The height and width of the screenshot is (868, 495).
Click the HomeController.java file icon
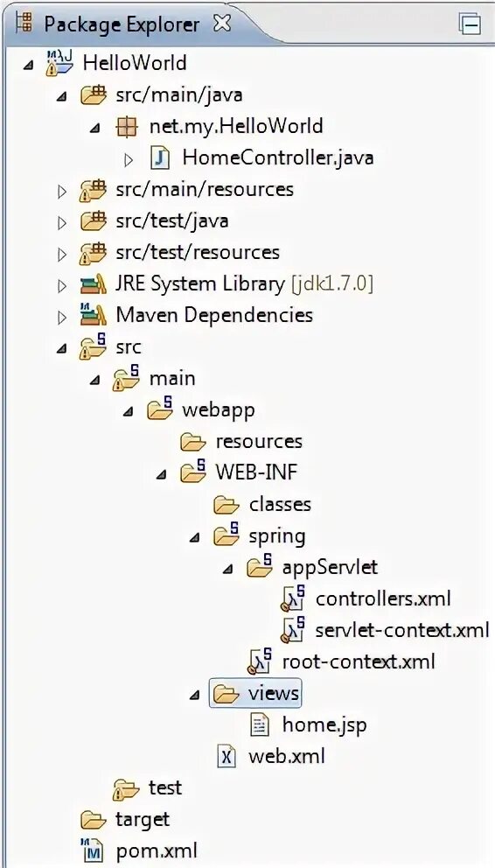click(x=160, y=158)
